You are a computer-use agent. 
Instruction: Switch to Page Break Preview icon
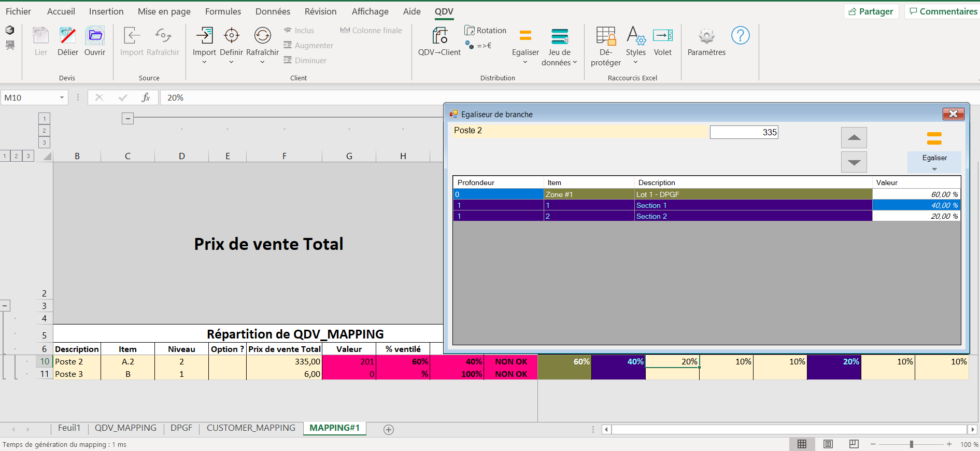[854, 444]
